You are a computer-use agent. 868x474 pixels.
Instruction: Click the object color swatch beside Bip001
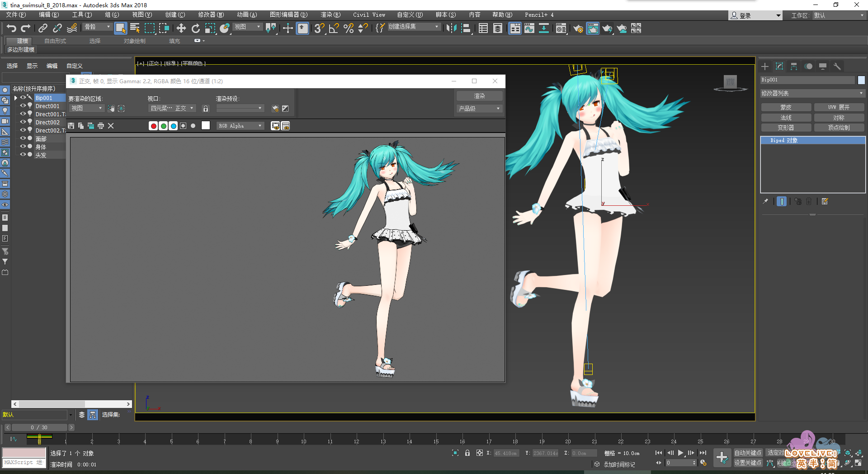(x=861, y=80)
